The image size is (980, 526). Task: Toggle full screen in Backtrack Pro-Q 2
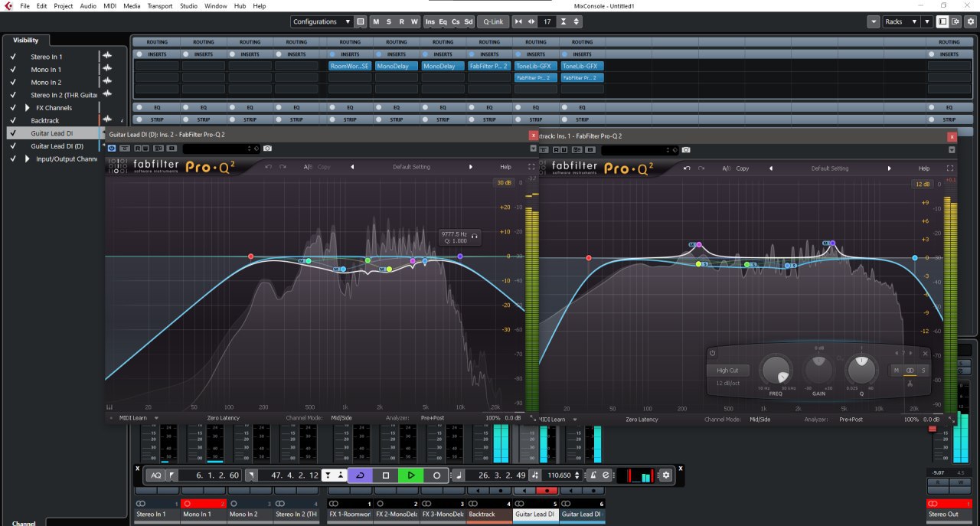point(951,168)
